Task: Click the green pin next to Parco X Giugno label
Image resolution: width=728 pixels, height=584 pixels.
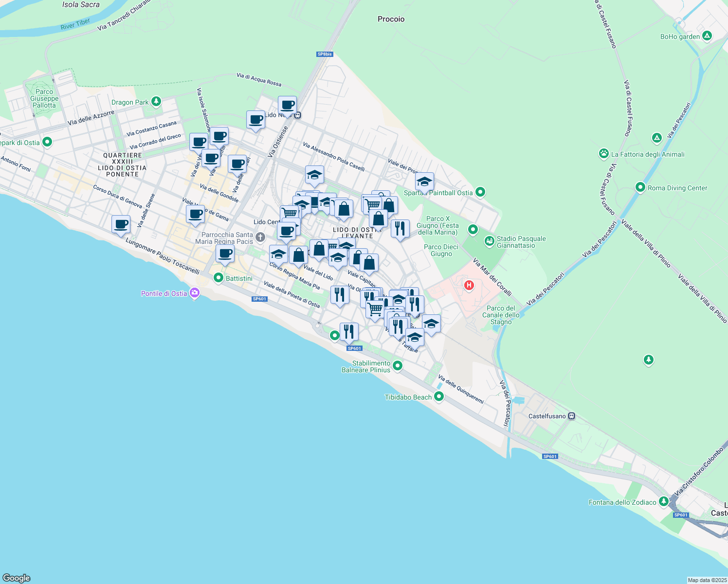Action: coord(473,229)
